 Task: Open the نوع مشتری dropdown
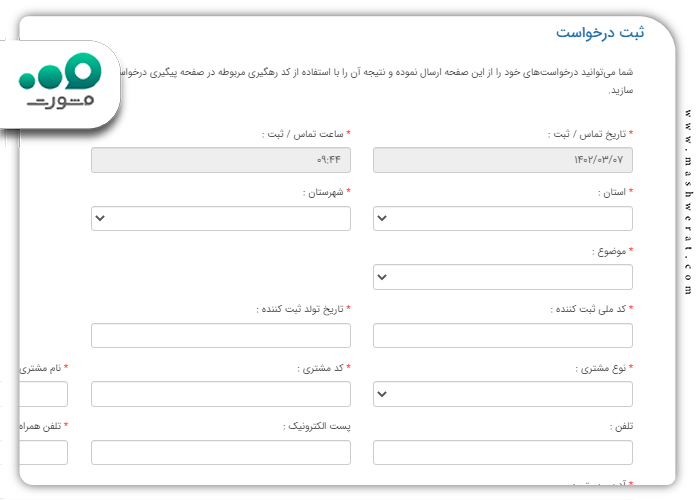(x=503, y=394)
